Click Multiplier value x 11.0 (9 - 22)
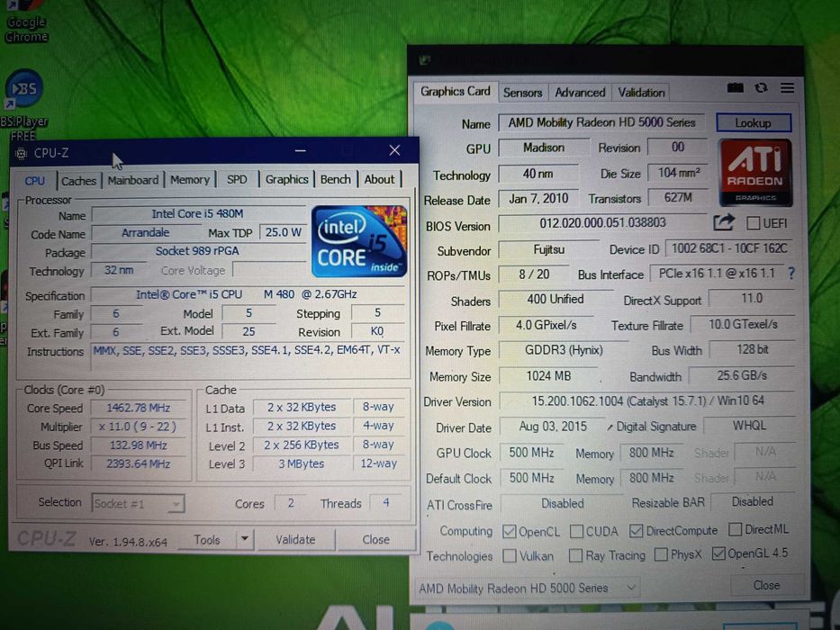This screenshot has width=840, height=630. pos(139,427)
